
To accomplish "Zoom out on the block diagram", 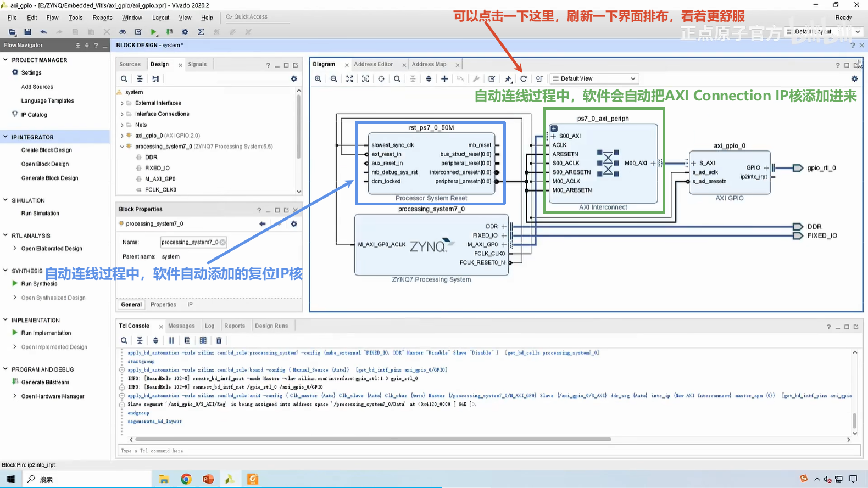I will click(333, 79).
